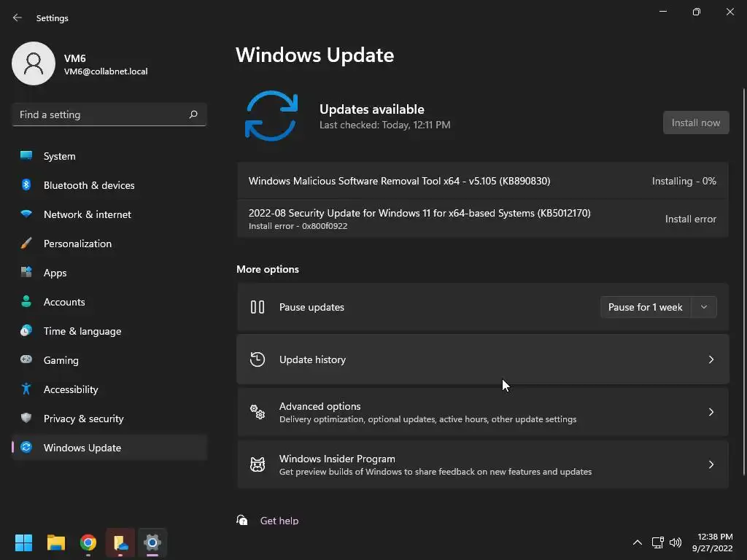Click the KB5012170 Security Update row
The width and height of the screenshot is (747, 560).
pos(483,219)
